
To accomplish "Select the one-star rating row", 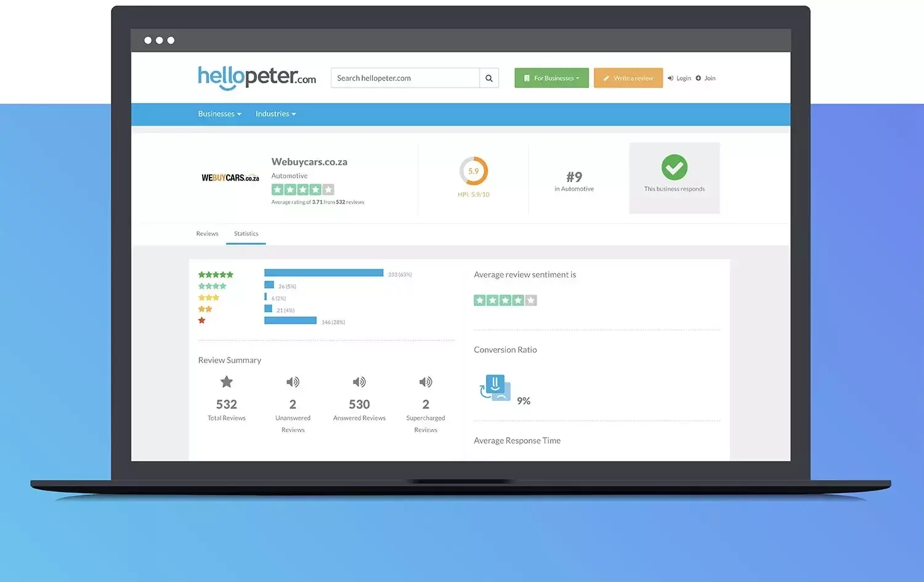I will (x=201, y=320).
